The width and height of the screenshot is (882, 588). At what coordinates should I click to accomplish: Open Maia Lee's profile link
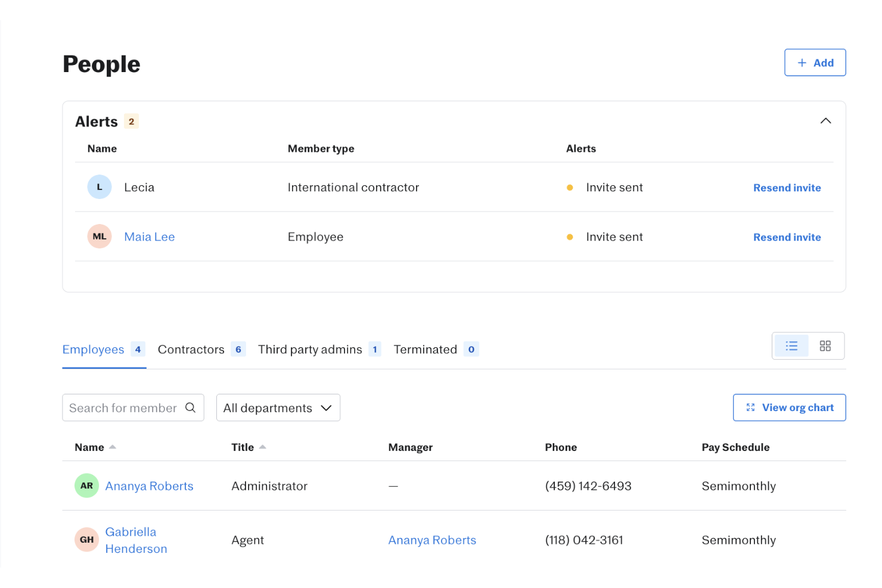[x=149, y=237]
